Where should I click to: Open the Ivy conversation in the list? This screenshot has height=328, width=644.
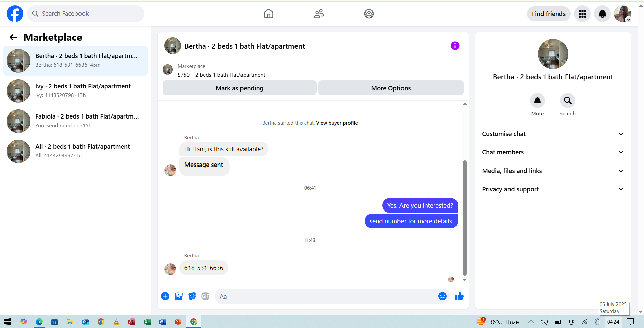click(75, 91)
